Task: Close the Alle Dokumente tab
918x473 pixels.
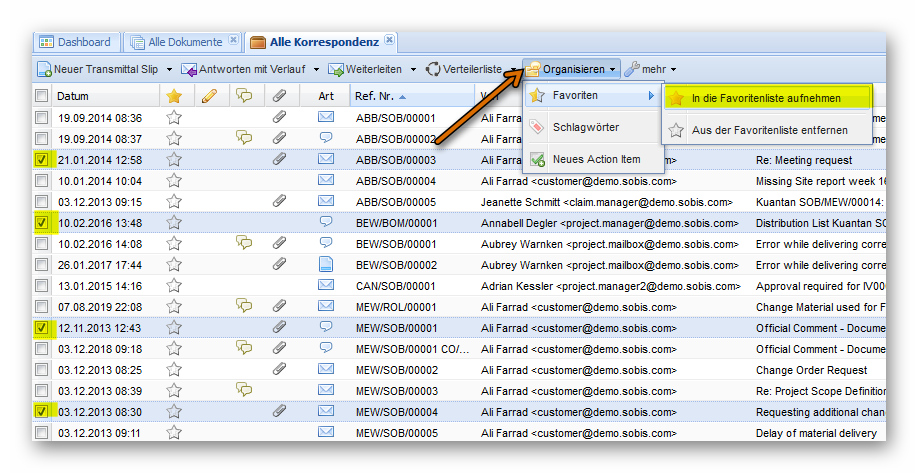Action: point(233,41)
